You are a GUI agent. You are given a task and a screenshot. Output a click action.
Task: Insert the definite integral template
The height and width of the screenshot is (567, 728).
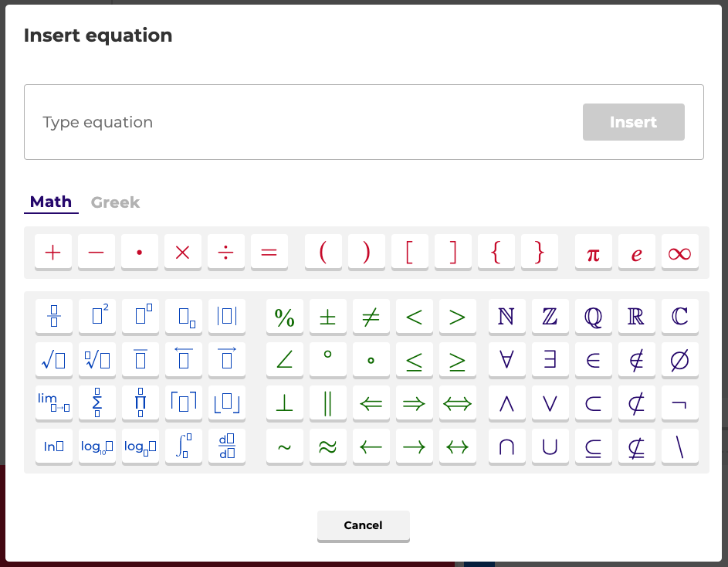(x=183, y=446)
